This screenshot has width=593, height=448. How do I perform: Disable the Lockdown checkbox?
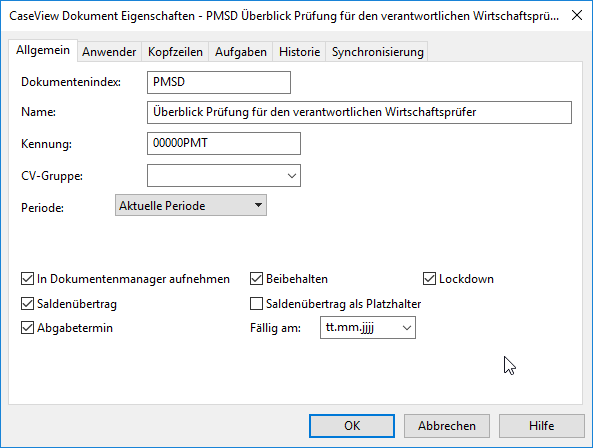point(429,279)
